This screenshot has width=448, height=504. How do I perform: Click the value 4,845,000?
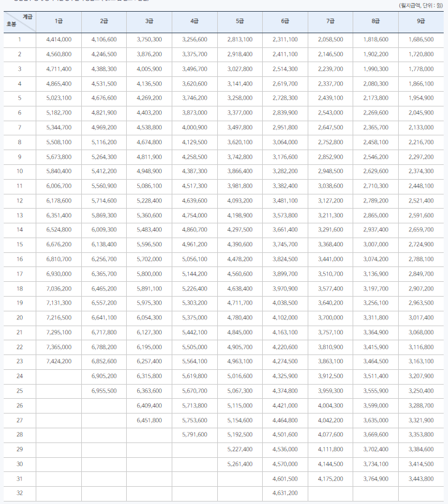coord(240,332)
